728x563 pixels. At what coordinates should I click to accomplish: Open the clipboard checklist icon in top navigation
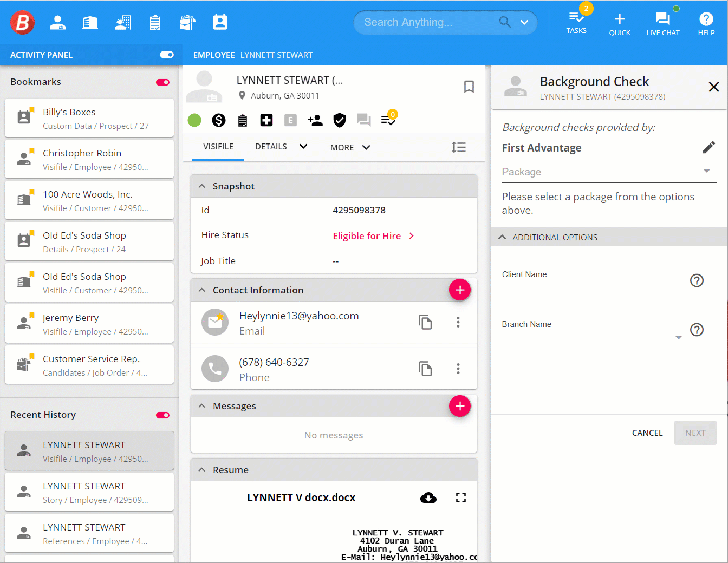point(155,22)
